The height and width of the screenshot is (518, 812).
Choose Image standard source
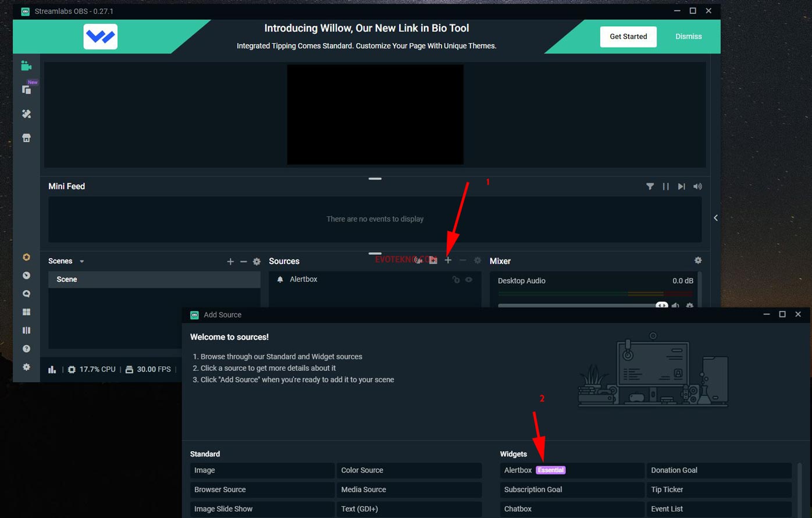click(262, 470)
